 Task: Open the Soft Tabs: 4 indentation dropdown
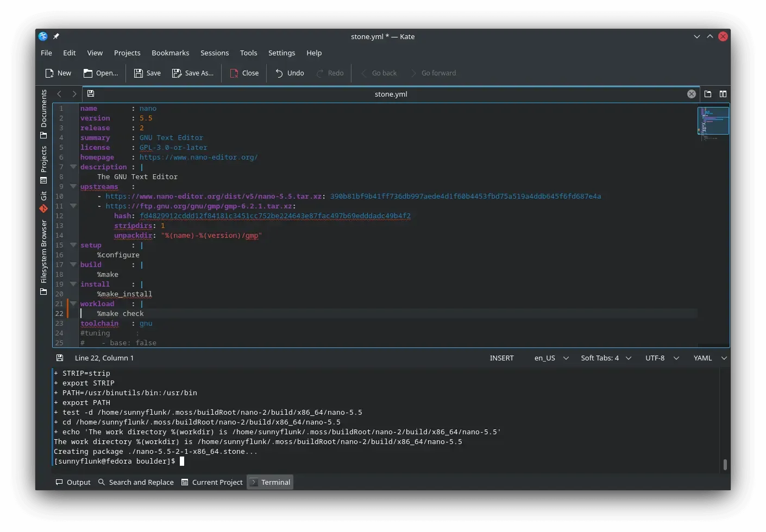pos(606,358)
